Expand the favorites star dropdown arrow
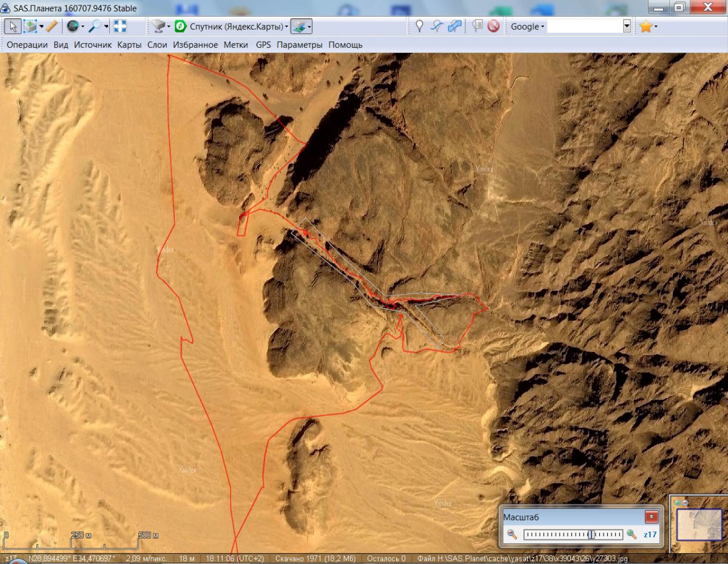 [x=656, y=26]
